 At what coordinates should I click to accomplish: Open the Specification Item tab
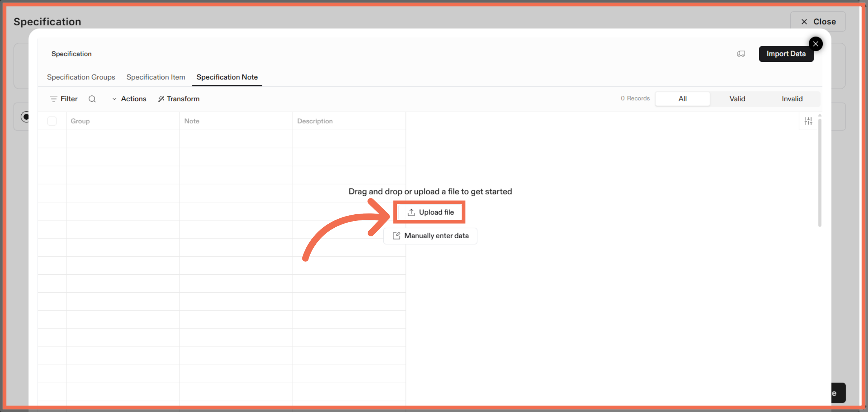[x=156, y=77]
